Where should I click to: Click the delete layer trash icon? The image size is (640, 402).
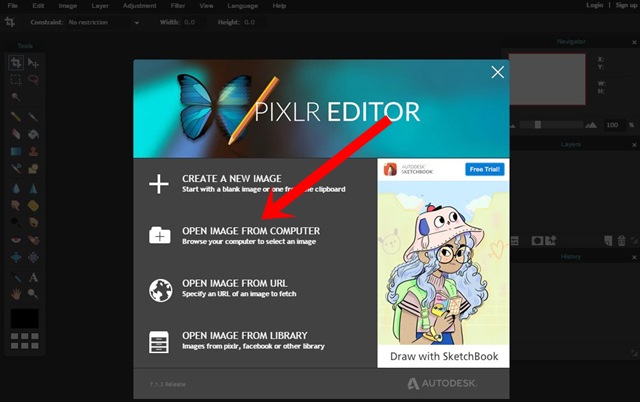pyautogui.click(x=621, y=241)
